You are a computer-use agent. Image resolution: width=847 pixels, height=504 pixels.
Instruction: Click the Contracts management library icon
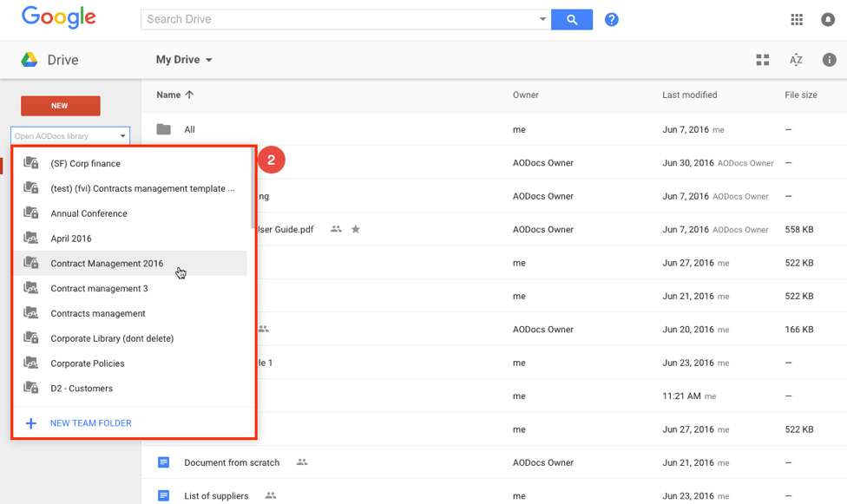[x=30, y=313]
